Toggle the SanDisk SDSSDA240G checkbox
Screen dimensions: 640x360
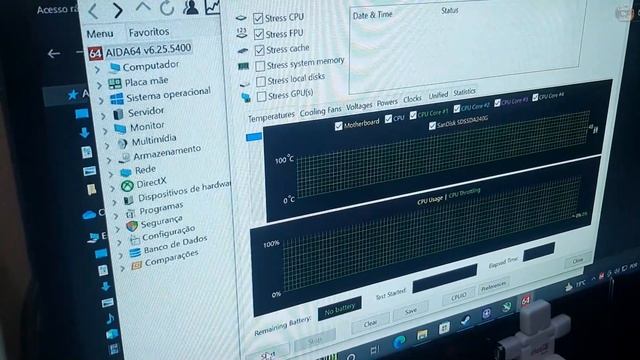click(432, 126)
